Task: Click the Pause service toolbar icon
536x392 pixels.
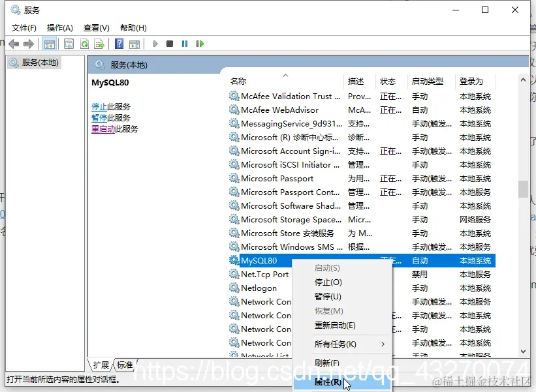Action: click(x=185, y=44)
